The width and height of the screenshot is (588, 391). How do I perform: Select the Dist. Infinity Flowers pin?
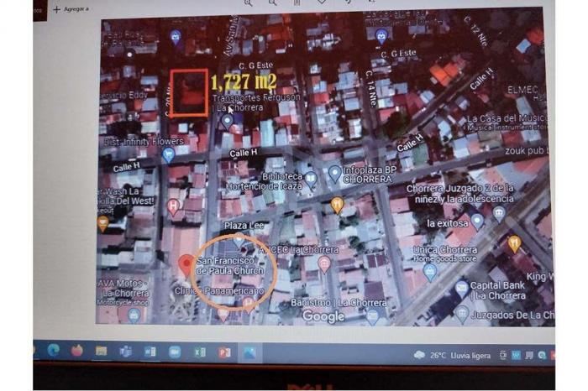pyautogui.click(x=169, y=154)
